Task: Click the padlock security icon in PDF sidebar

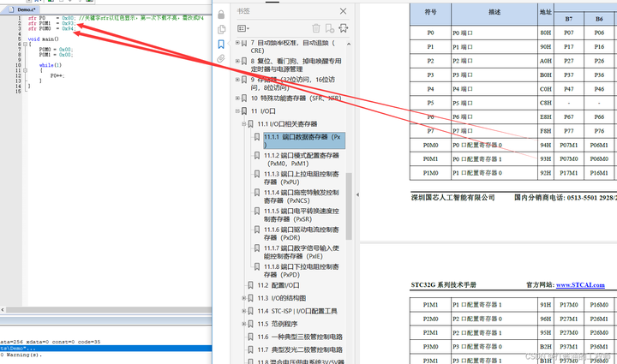Action: pos(221,15)
